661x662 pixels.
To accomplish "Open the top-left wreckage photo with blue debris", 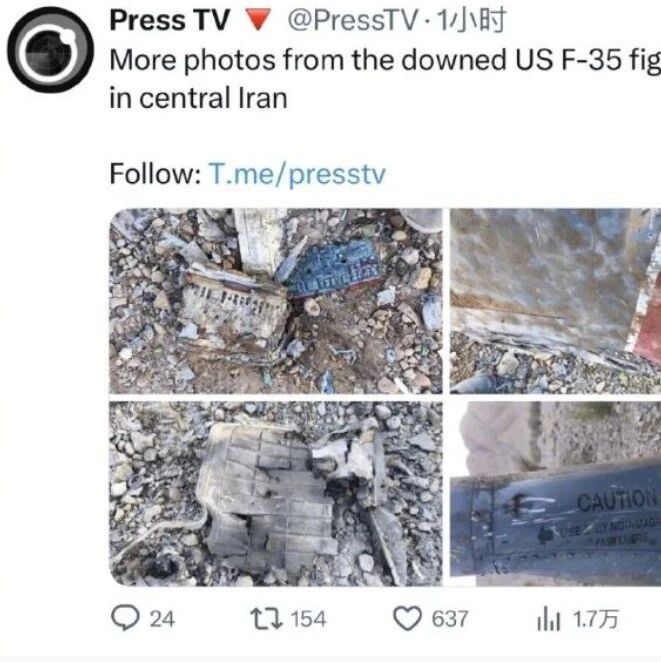I will point(276,301).
